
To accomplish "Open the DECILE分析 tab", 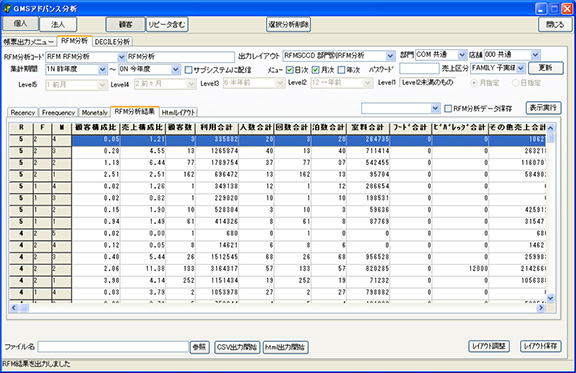I will click(112, 42).
